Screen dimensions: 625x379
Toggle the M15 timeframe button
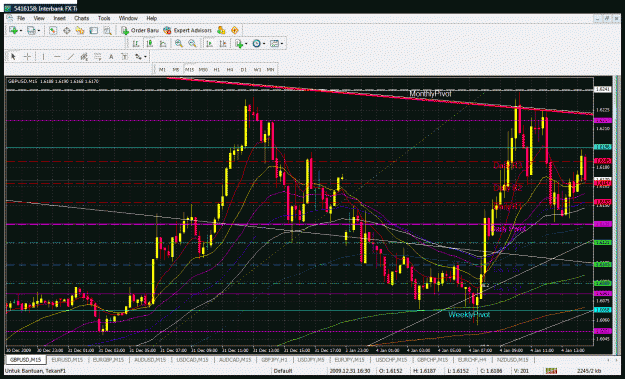189,69
